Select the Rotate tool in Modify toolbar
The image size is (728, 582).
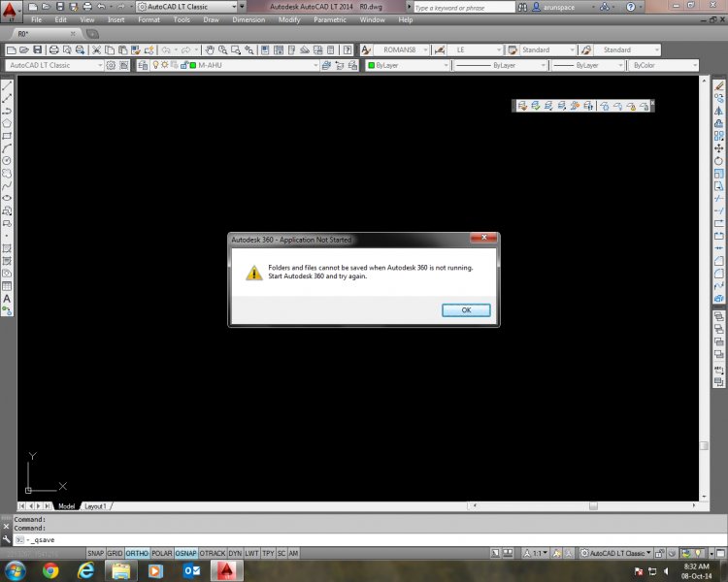[x=718, y=161]
